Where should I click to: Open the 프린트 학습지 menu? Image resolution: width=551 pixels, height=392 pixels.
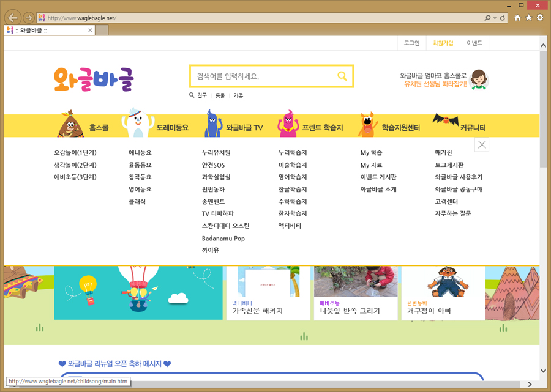[x=322, y=128]
